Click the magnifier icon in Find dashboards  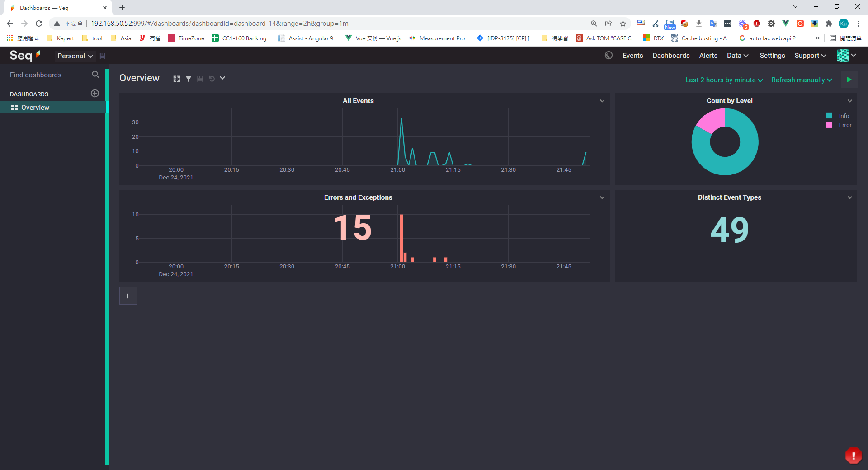point(95,75)
